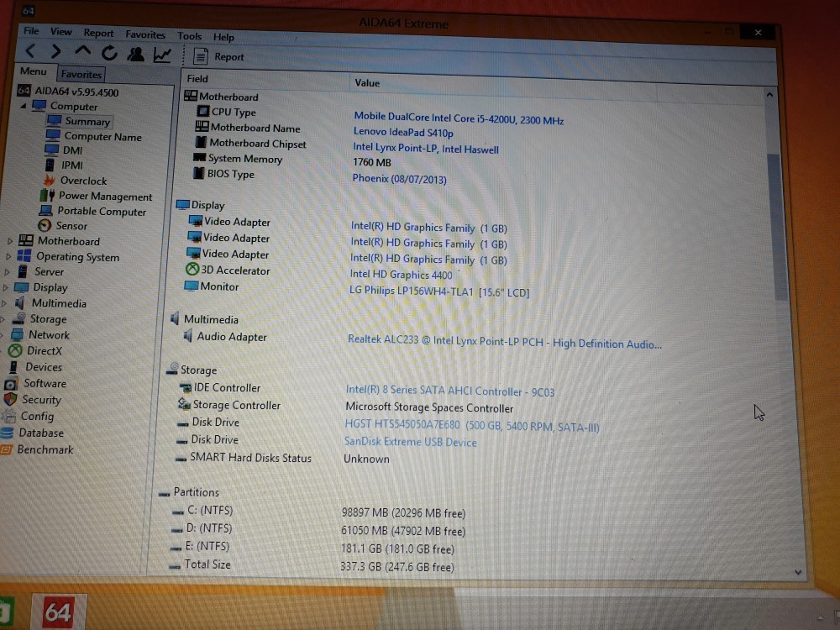
Task: Click the Security shield icon
Action: [x=9, y=400]
